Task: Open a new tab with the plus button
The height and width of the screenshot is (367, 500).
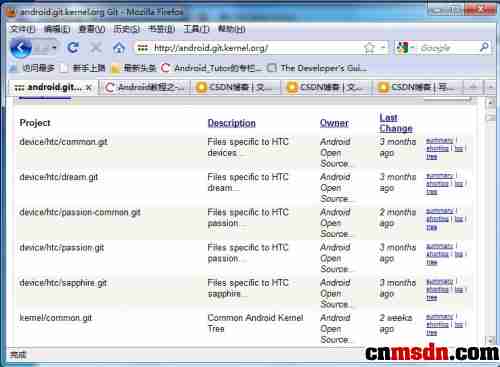Action: [473, 87]
